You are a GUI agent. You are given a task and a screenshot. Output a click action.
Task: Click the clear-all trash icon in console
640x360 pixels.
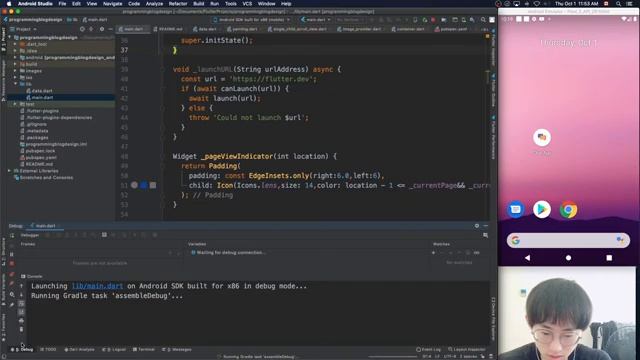tap(22, 329)
